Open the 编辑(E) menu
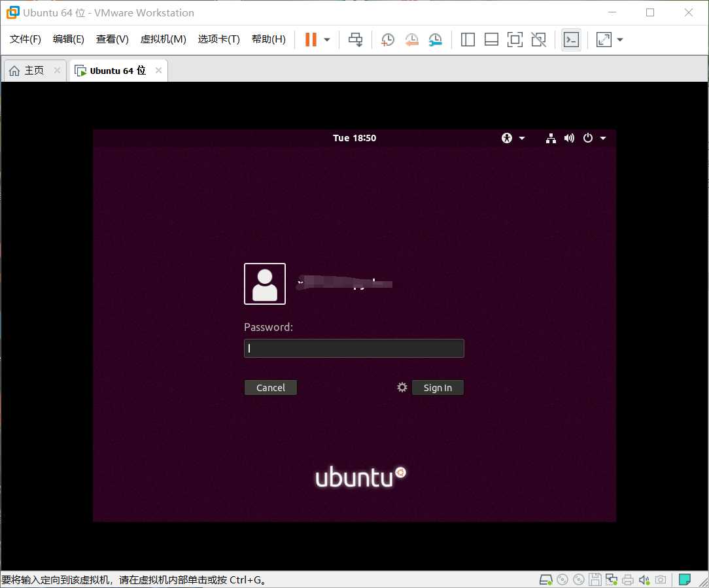Screen dimensions: 709x588 pyautogui.click(x=68, y=39)
